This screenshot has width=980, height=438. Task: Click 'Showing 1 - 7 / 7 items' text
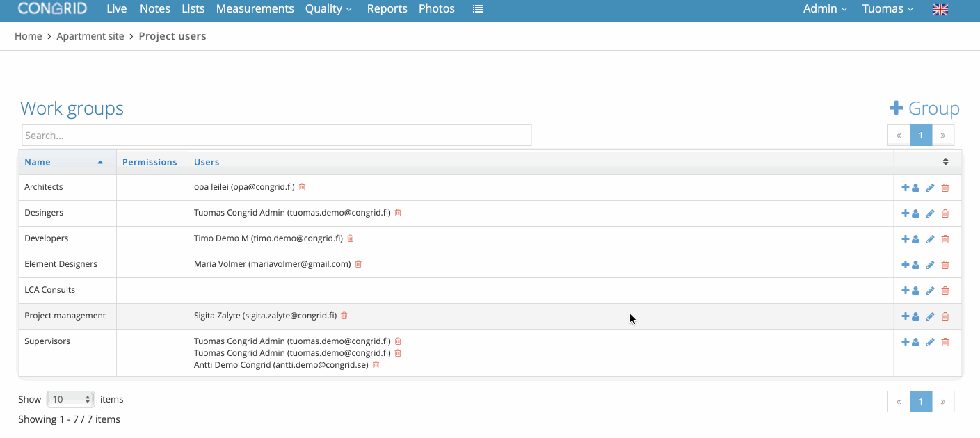(69, 419)
